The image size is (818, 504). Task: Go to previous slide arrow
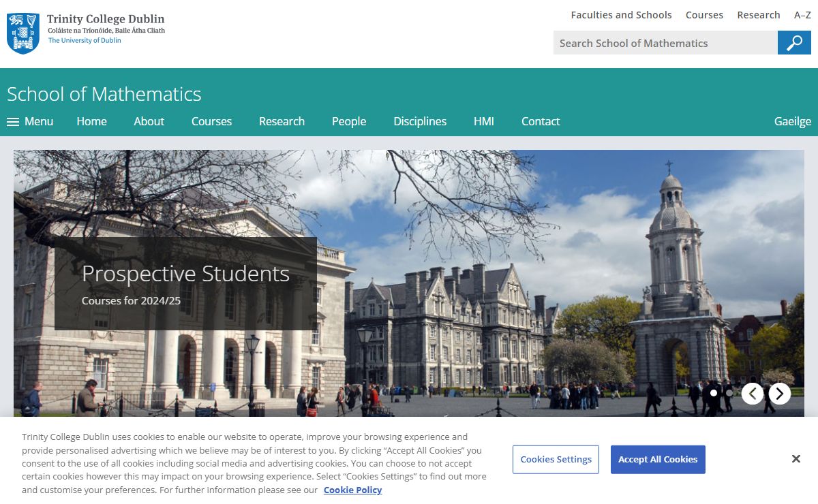click(753, 394)
